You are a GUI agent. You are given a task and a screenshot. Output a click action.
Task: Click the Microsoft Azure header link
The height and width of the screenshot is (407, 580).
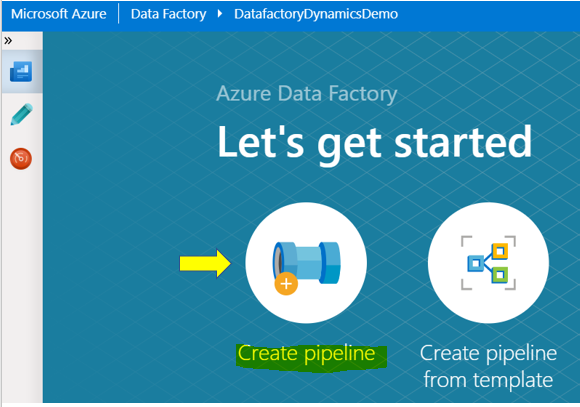click(x=58, y=14)
